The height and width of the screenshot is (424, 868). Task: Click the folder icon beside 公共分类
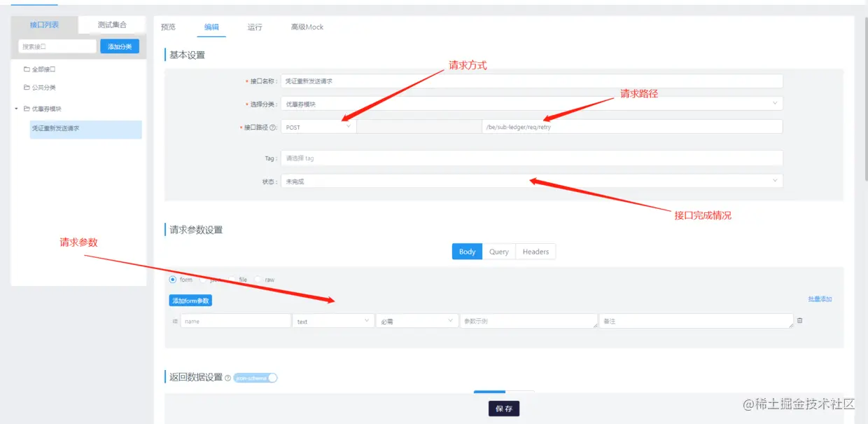tap(27, 88)
